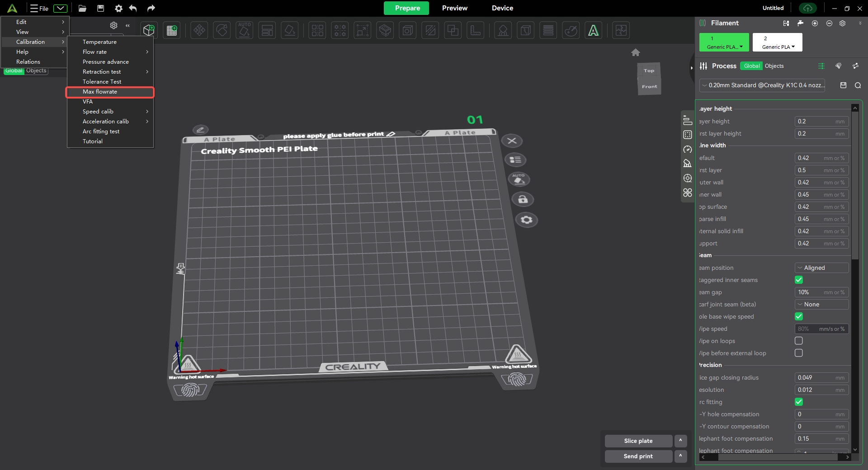Image resolution: width=868 pixels, height=470 pixels.
Task: Open filament 2 Generic PLA dropdown
Action: (x=778, y=42)
